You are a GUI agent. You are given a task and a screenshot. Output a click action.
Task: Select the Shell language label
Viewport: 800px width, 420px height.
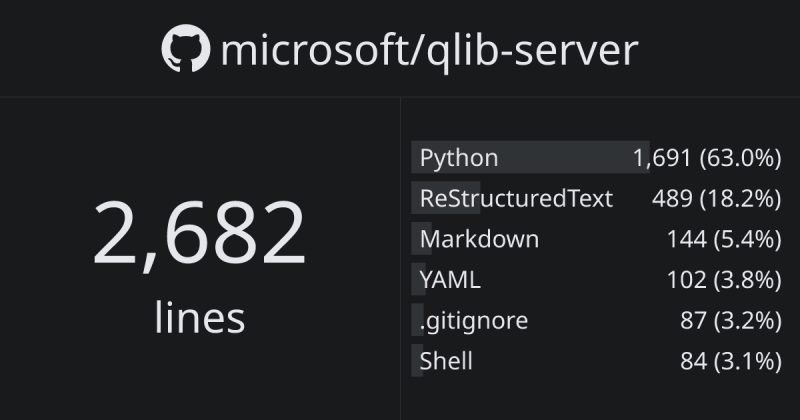[x=446, y=361]
